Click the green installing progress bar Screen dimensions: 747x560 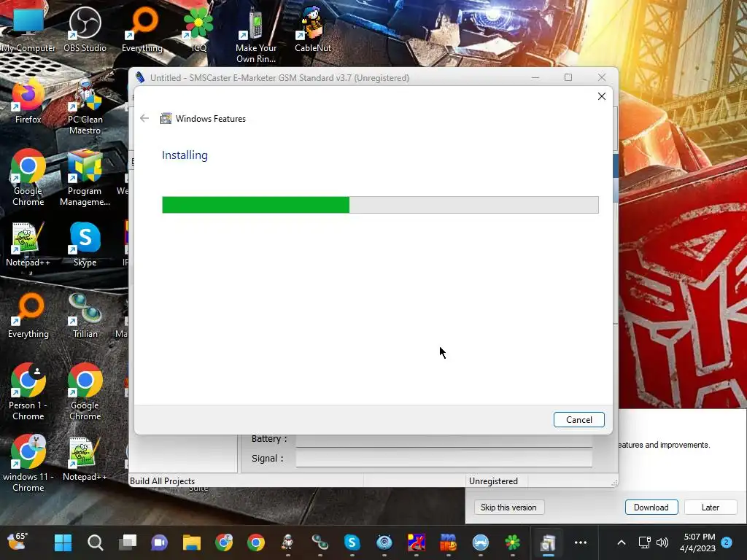click(x=256, y=205)
